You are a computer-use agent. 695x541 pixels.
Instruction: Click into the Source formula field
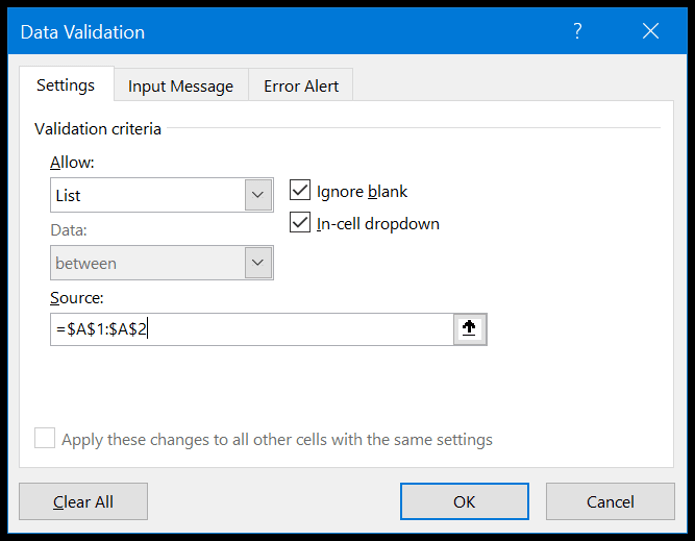pos(252,329)
